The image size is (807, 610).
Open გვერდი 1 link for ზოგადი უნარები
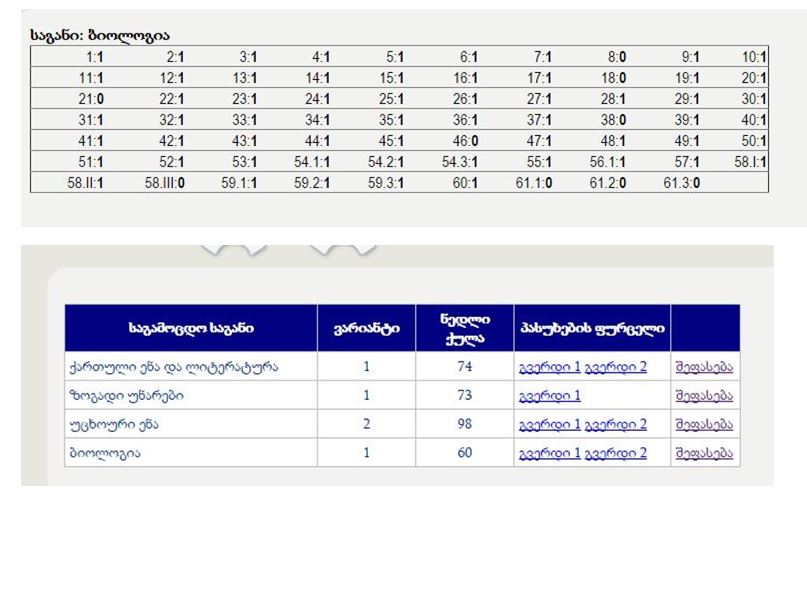tap(550, 396)
